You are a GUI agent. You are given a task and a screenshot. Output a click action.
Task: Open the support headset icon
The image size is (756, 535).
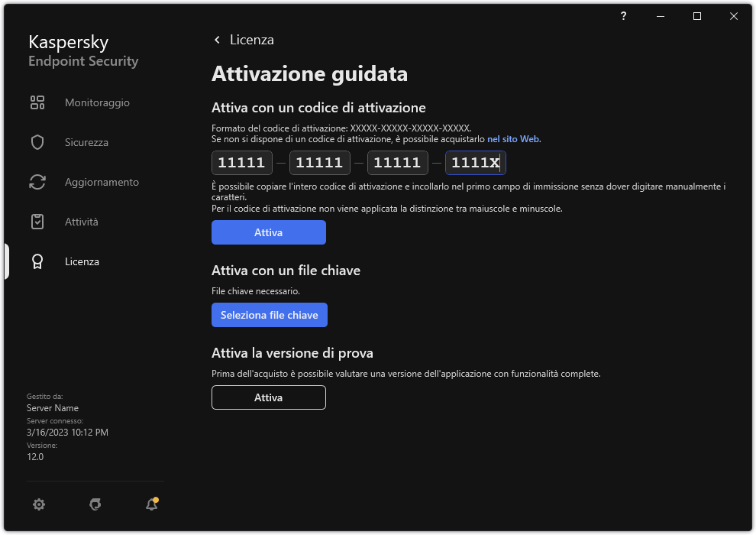tap(95, 504)
